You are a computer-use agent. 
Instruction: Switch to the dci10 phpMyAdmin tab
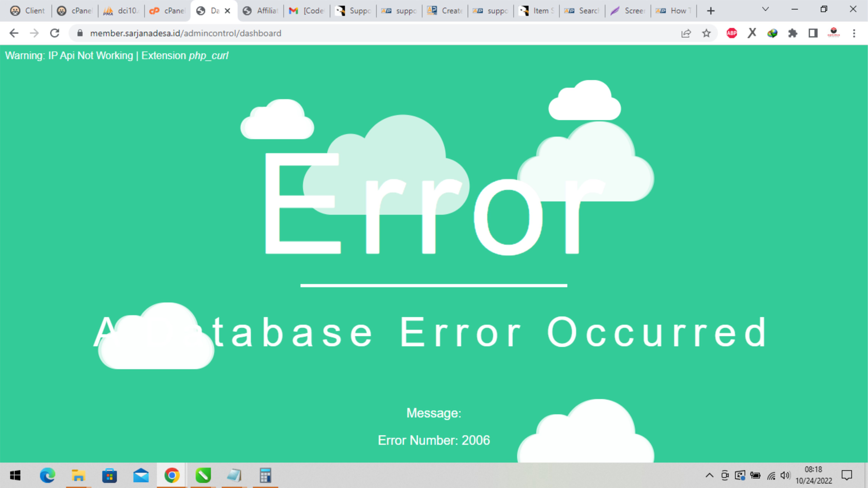121,11
